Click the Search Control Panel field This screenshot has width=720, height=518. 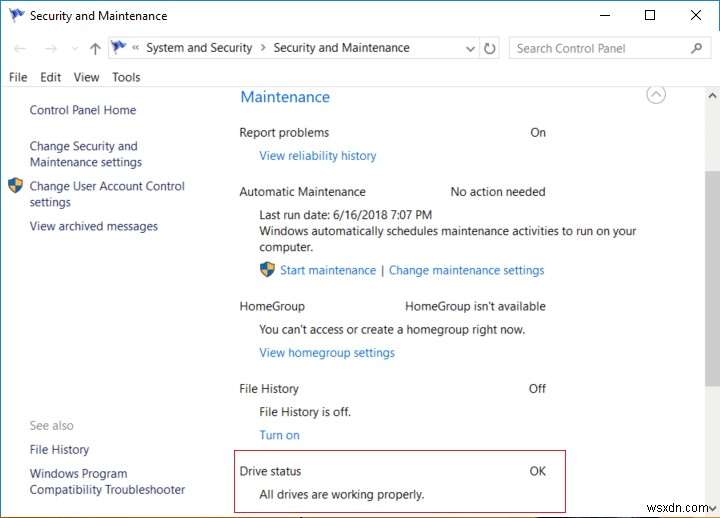(600, 48)
